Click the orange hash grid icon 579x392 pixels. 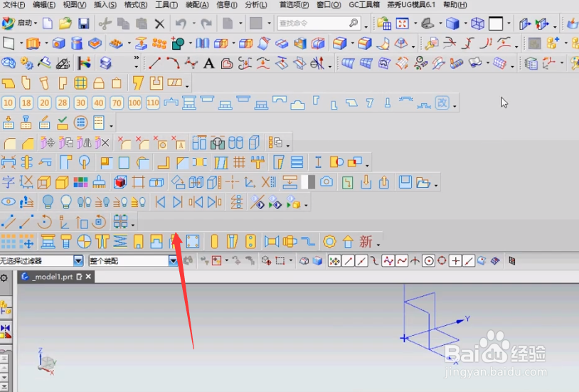click(x=239, y=162)
